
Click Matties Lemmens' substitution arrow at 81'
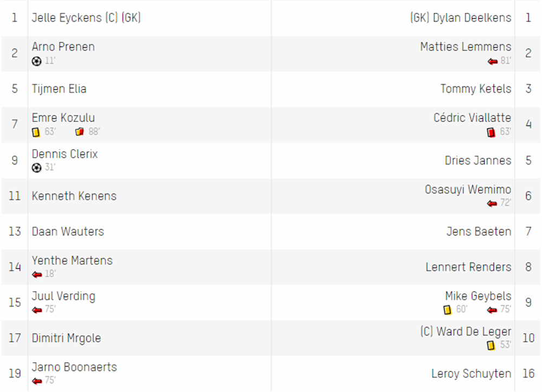(493, 61)
